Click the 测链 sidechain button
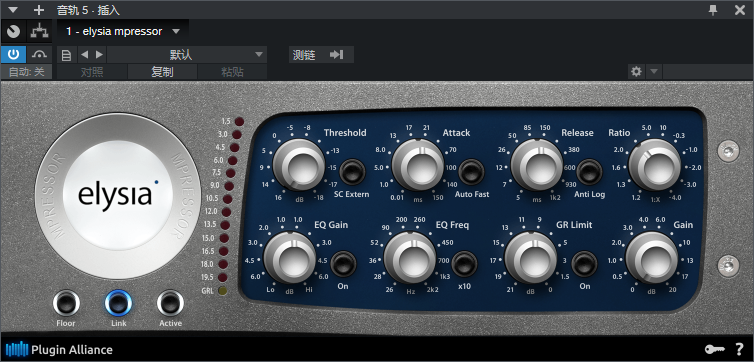The image size is (754, 362). point(321,55)
